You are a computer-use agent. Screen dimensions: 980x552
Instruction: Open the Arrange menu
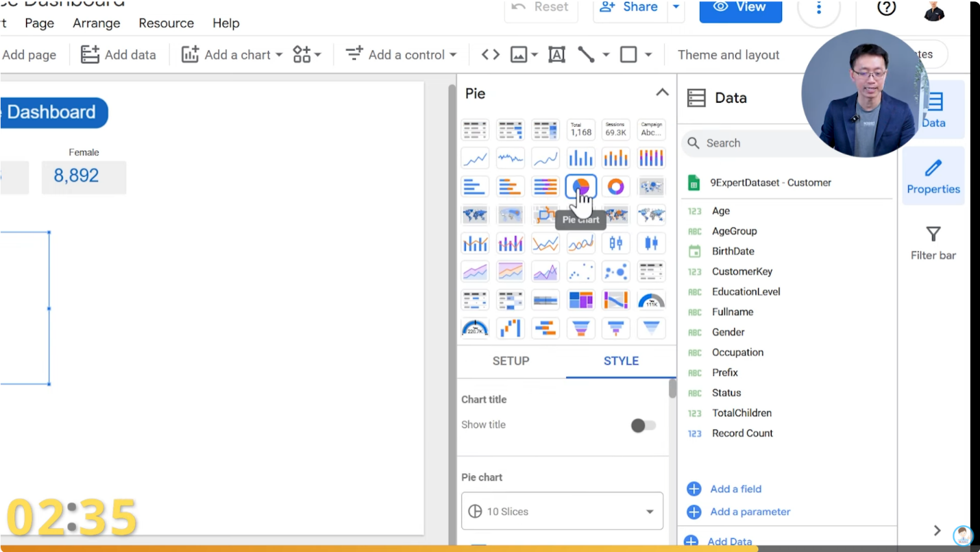(x=96, y=23)
